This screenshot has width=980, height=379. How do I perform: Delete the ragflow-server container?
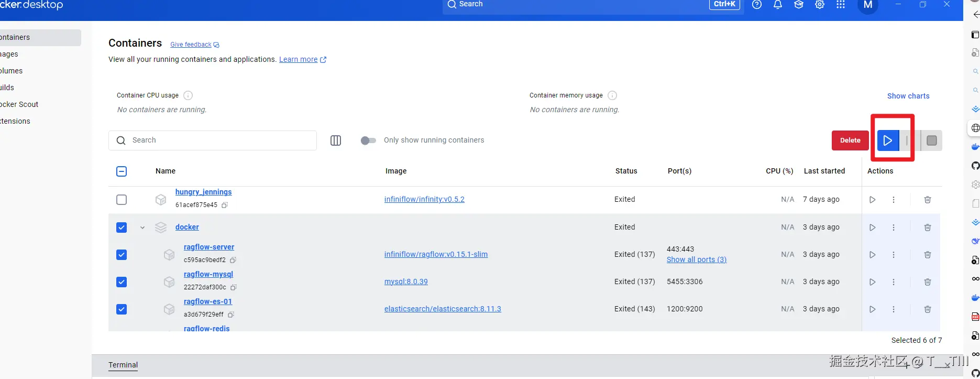928,255
